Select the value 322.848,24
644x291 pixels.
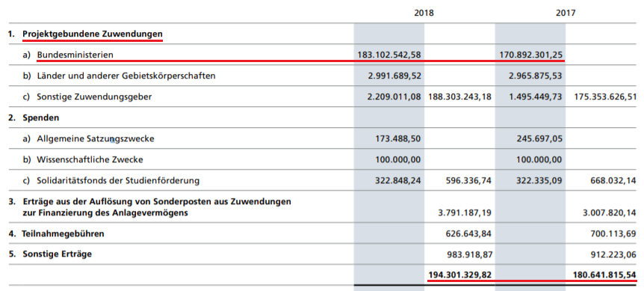398,180
